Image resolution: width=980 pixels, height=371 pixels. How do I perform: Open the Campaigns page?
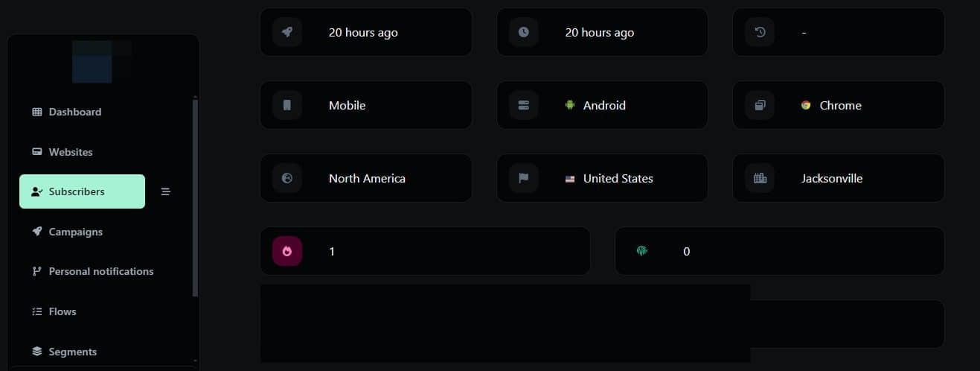pyautogui.click(x=75, y=232)
